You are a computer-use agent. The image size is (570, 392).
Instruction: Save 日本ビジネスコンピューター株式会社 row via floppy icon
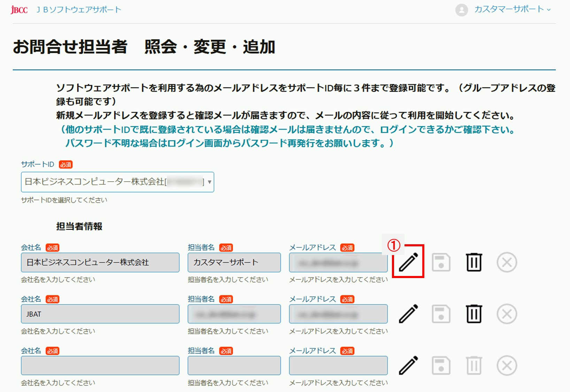tap(441, 262)
